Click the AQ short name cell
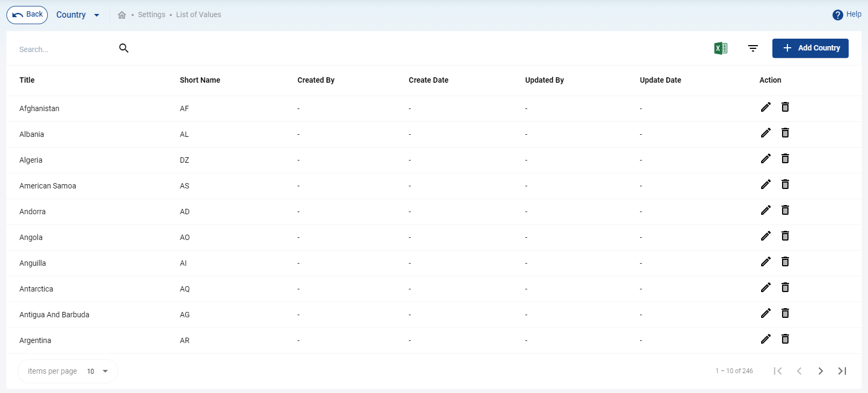868x393 pixels. [x=185, y=289]
